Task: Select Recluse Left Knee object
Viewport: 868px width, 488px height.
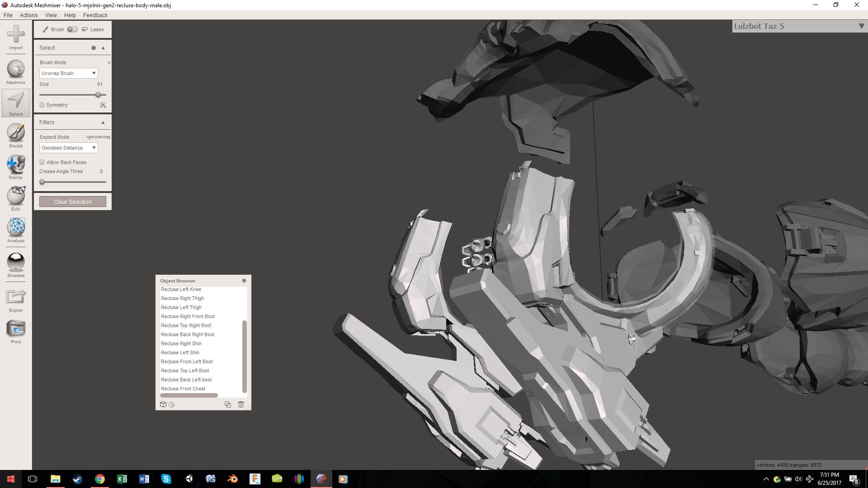Action: point(181,289)
